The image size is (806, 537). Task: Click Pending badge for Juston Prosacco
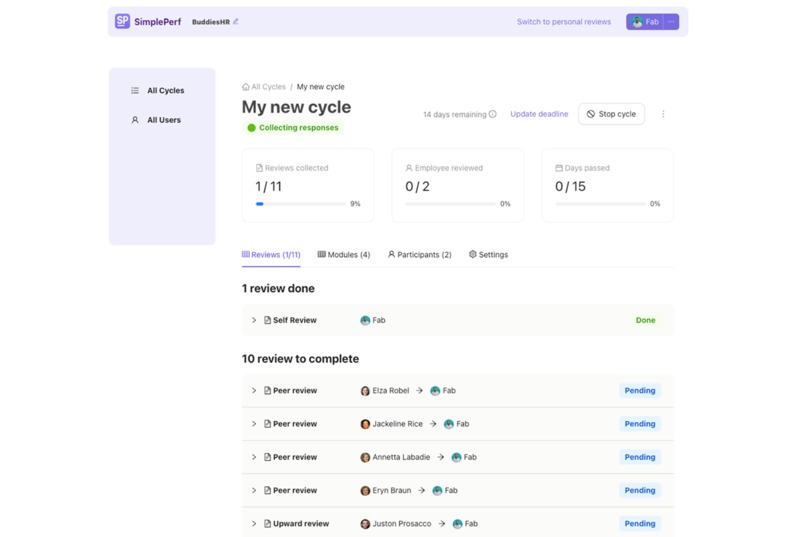[640, 524]
